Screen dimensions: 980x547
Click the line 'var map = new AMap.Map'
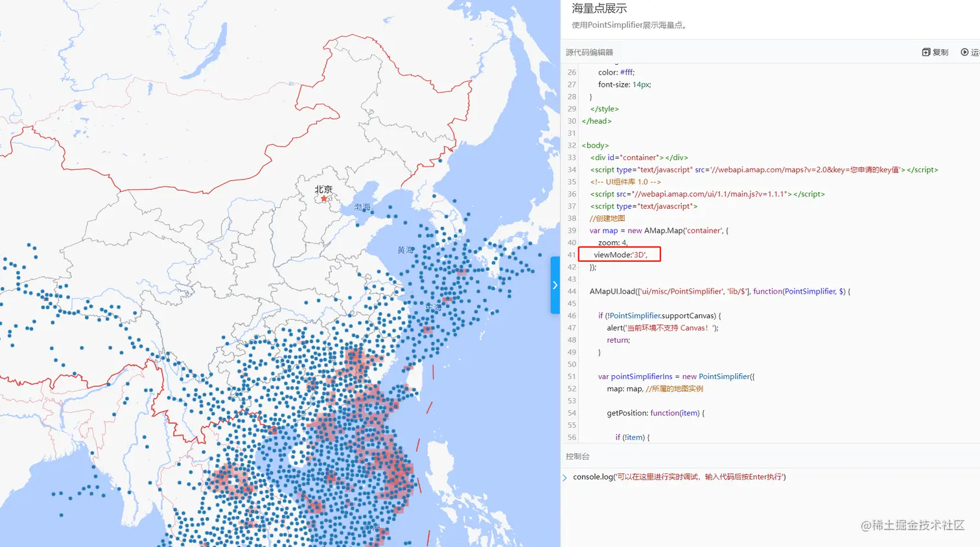click(659, 231)
